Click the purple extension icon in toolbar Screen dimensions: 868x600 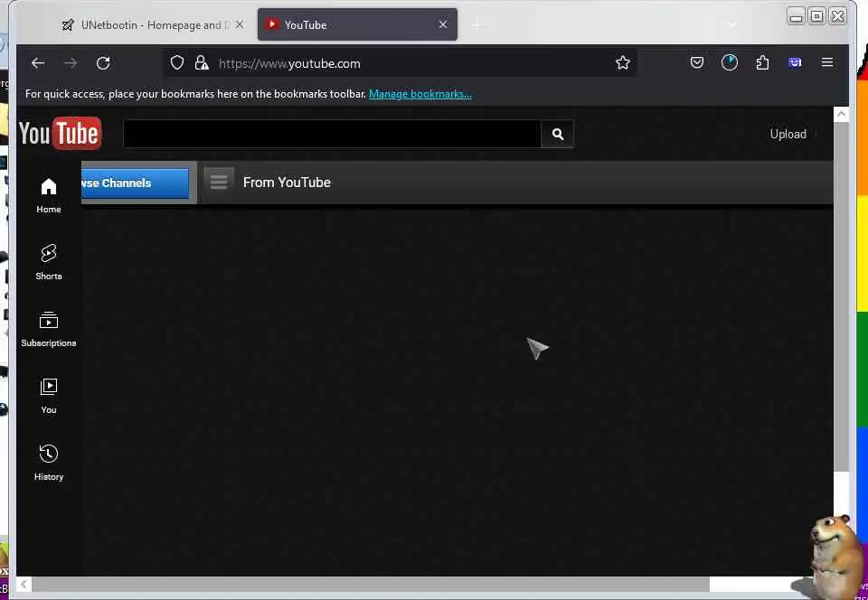tap(795, 62)
